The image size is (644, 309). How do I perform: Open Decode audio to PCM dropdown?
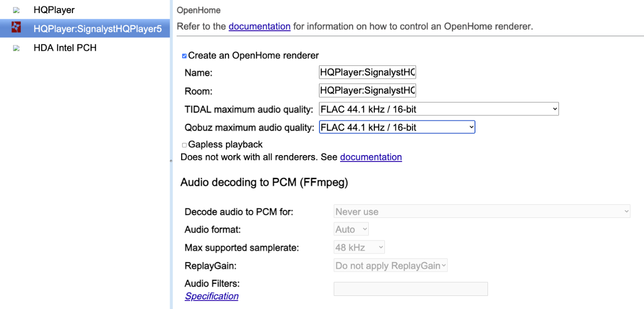coord(482,212)
